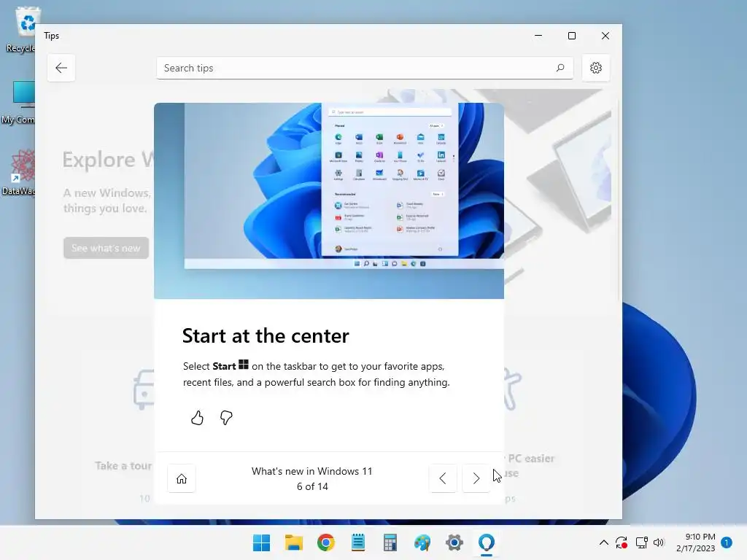The height and width of the screenshot is (560, 747).
Task: Click the Tips window vertical scrollbar
Action: click(x=619, y=200)
